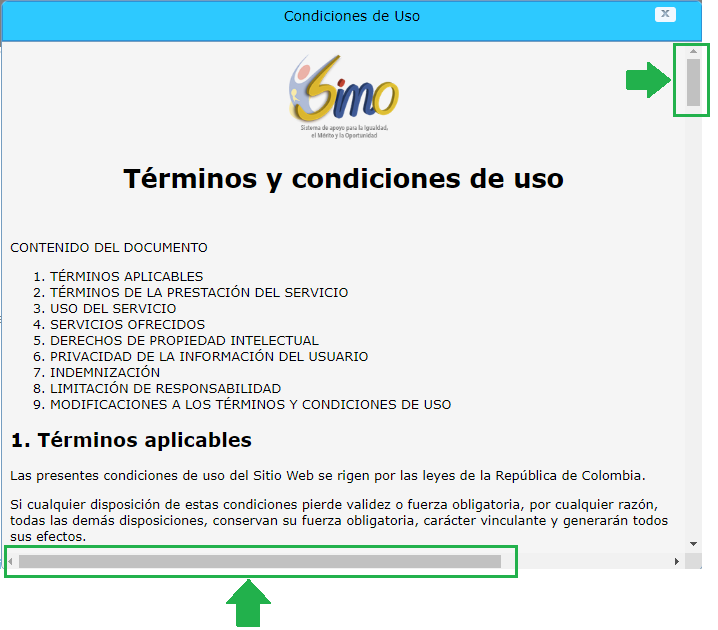Screen dimensions: 718x630
Task: Click the 'Limitación de responsabilidad' item
Action: 165,389
